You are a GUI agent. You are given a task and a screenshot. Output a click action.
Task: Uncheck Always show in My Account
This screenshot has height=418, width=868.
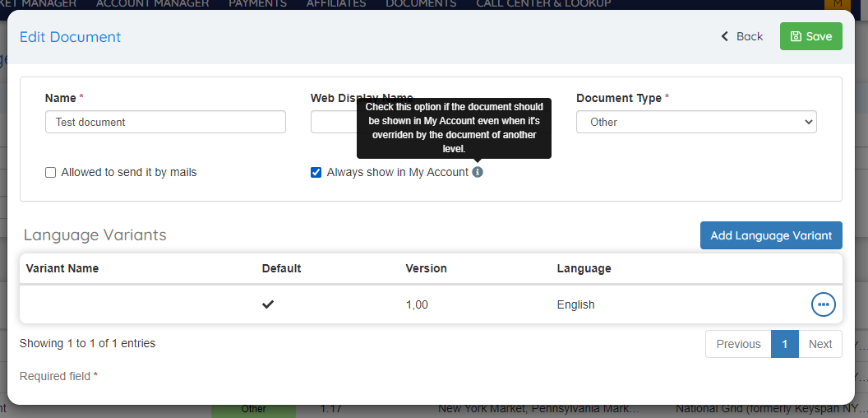pyautogui.click(x=316, y=173)
